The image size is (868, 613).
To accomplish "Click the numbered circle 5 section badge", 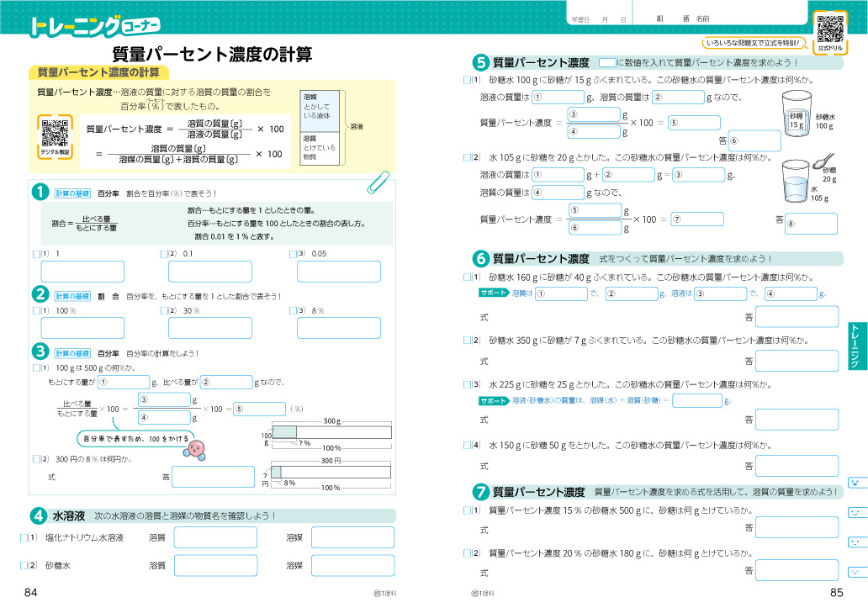I will coord(481,62).
